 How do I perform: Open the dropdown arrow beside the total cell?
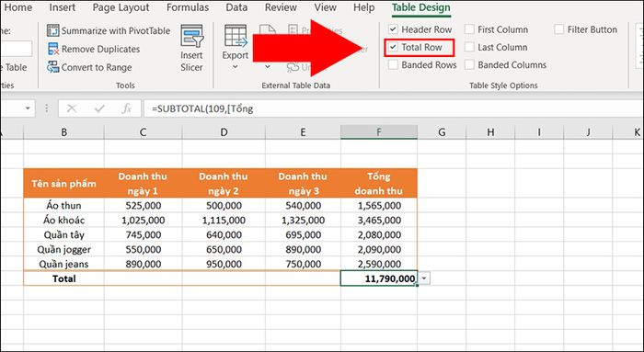tap(424, 279)
